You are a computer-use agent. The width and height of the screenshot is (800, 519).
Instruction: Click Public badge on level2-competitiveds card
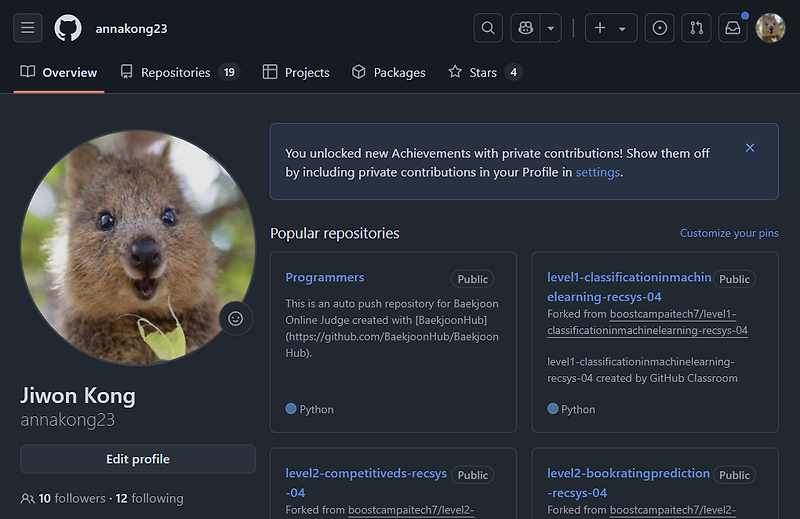click(472, 475)
